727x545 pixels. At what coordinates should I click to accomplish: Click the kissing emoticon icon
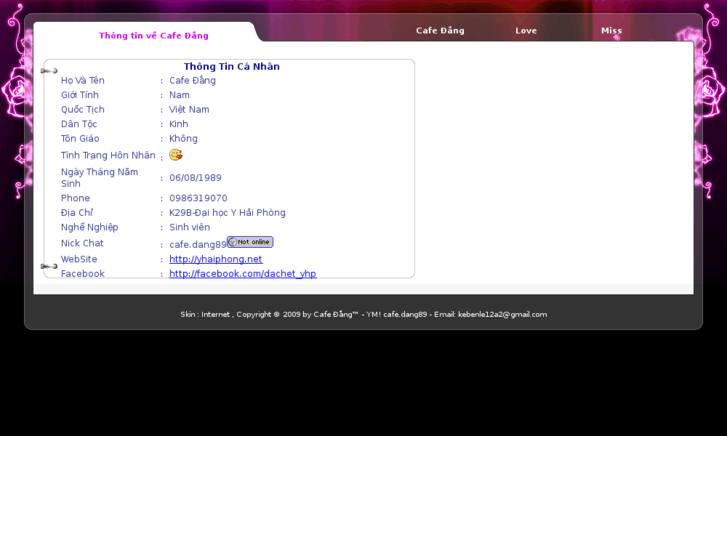click(176, 155)
